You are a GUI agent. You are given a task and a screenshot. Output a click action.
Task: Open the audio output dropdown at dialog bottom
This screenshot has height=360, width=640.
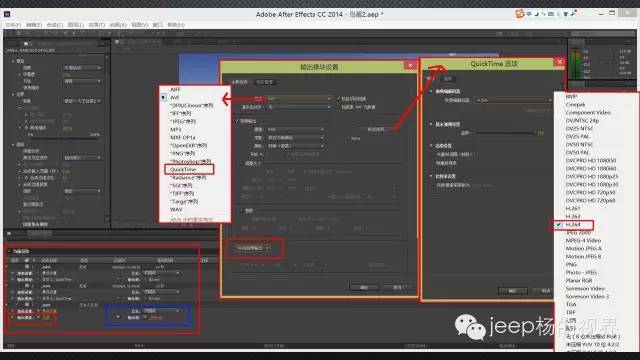pyautogui.click(x=253, y=248)
